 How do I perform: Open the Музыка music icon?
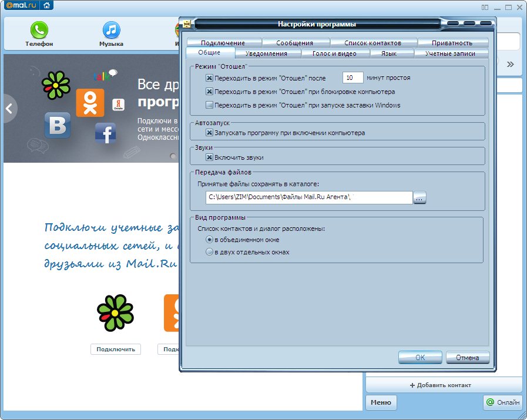coord(111,30)
